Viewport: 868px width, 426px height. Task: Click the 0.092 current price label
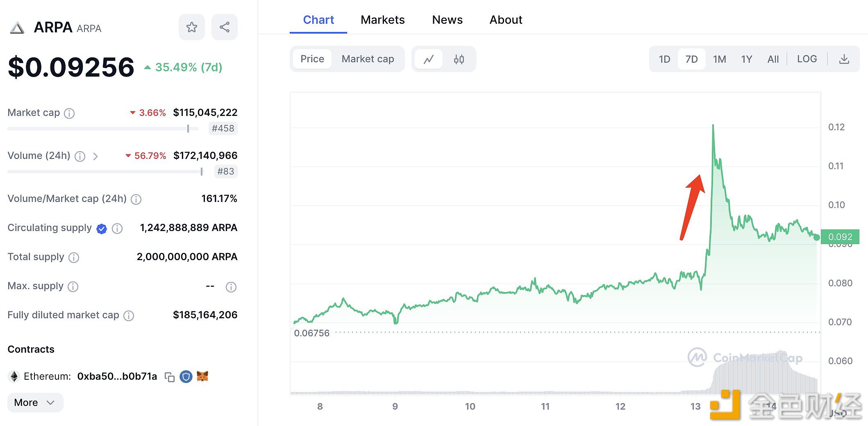840,237
